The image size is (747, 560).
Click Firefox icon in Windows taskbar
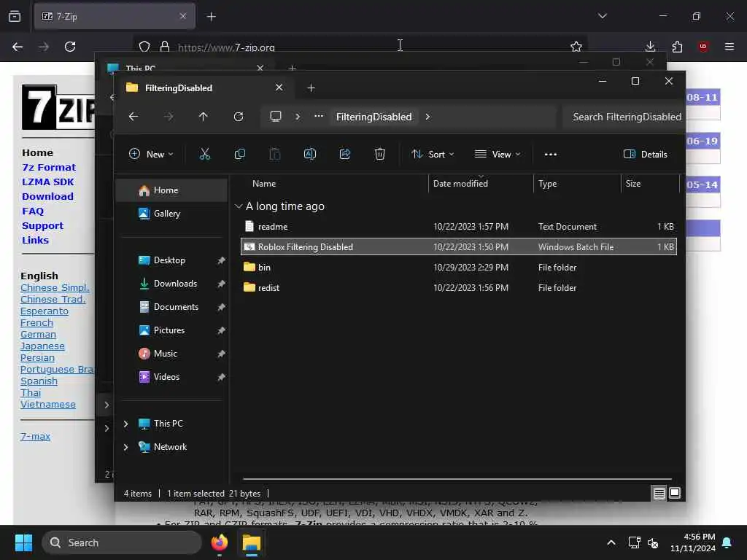[x=219, y=542]
